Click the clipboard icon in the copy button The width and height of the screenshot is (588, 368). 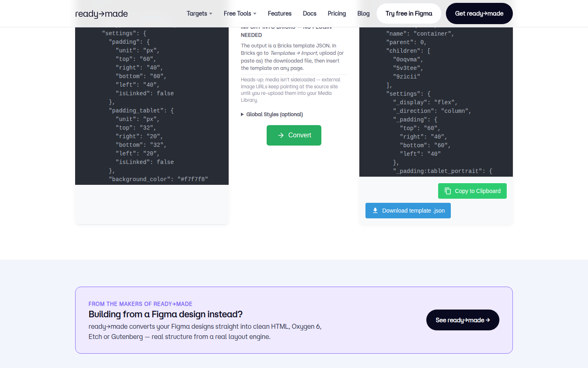[x=448, y=191]
